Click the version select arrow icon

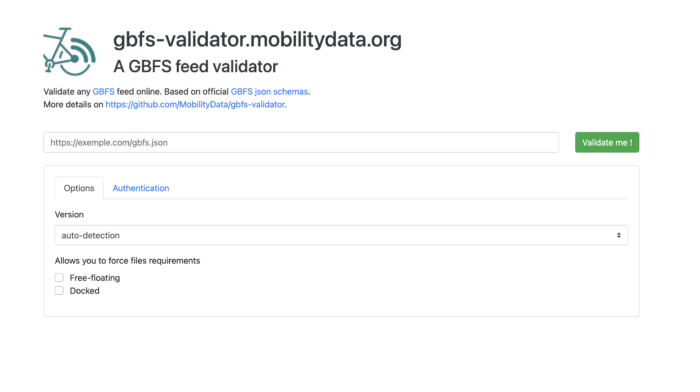click(x=619, y=235)
